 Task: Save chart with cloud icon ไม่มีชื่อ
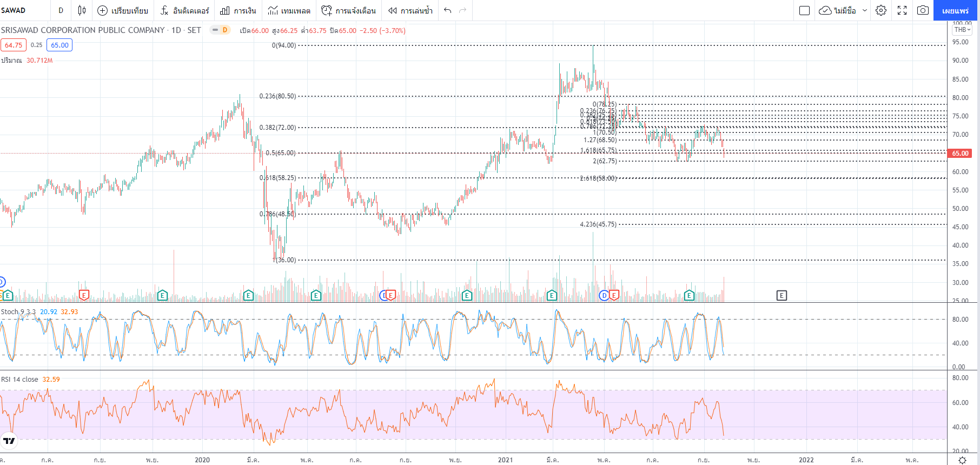tap(837, 10)
